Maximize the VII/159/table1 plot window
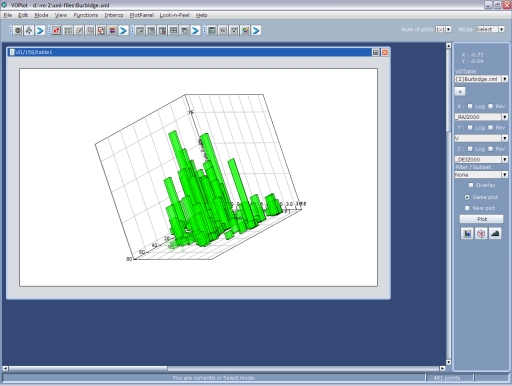512x386 pixels. coord(376,52)
